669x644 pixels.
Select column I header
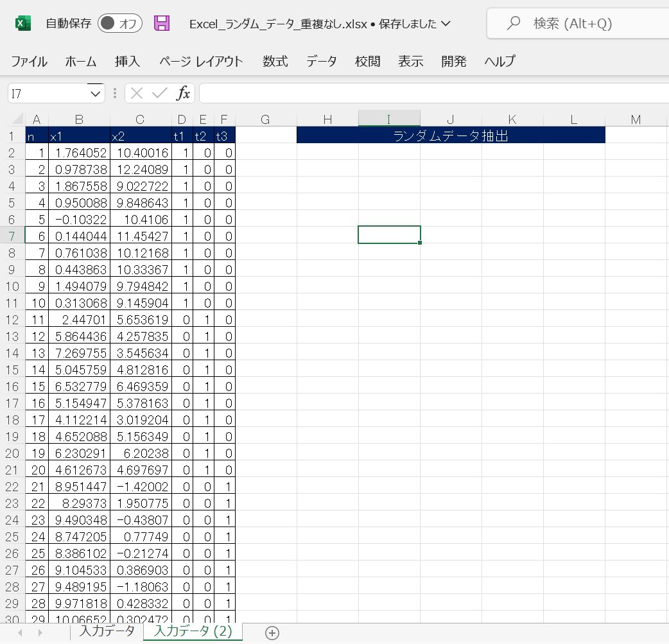389,119
